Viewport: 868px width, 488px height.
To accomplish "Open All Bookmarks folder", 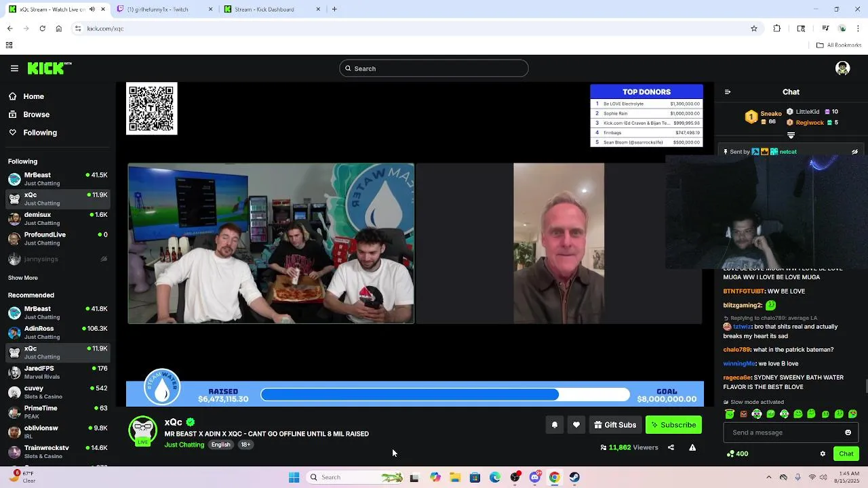I will [839, 45].
